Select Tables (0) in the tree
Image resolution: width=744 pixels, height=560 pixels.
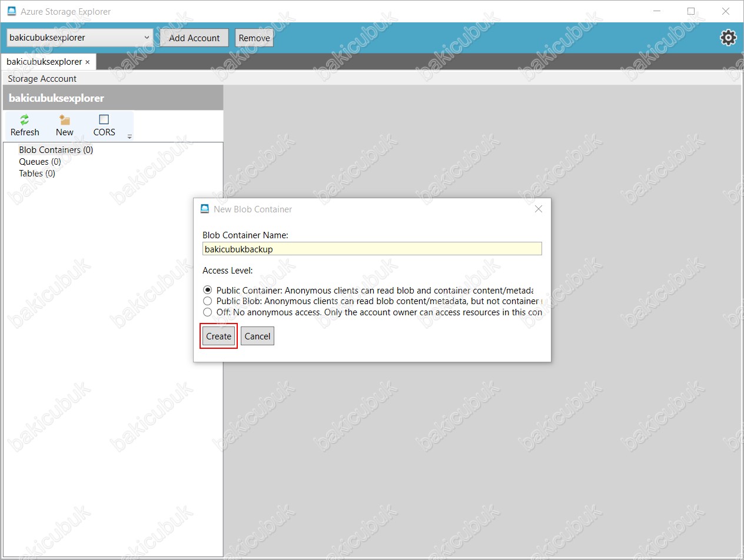pyautogui.click(x=37, y=174)
